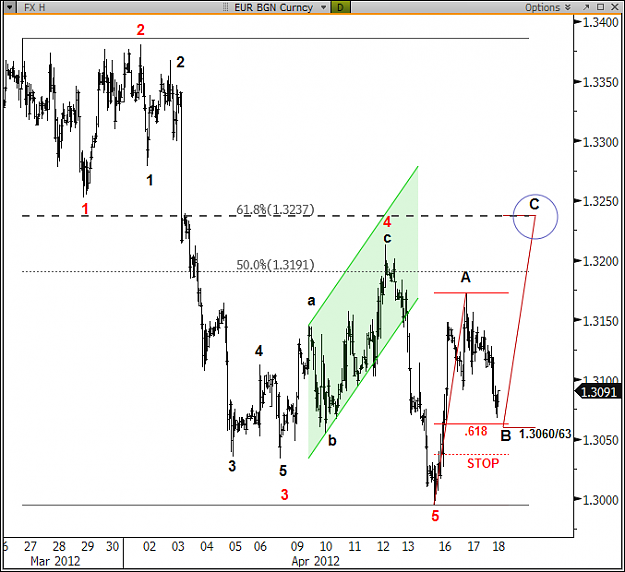Viewport: 625px width, 572px height.
Task: Click the wave C label inside blue circle
Action: coord(534,204)
